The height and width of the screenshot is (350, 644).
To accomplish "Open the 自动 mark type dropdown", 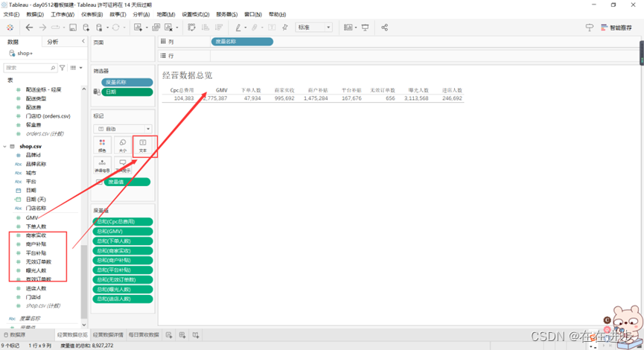I will click(x=122, y=129).
